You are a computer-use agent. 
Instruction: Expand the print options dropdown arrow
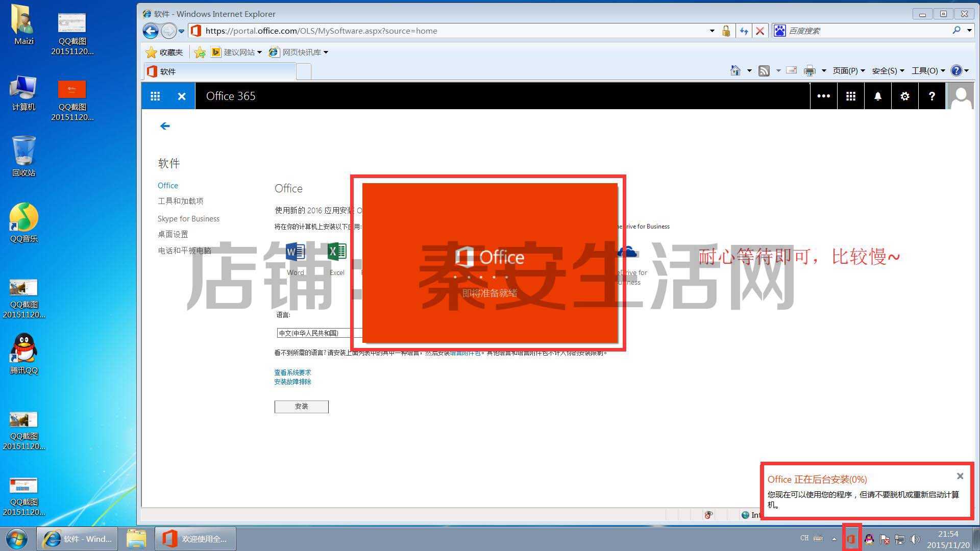click(824, 71)
